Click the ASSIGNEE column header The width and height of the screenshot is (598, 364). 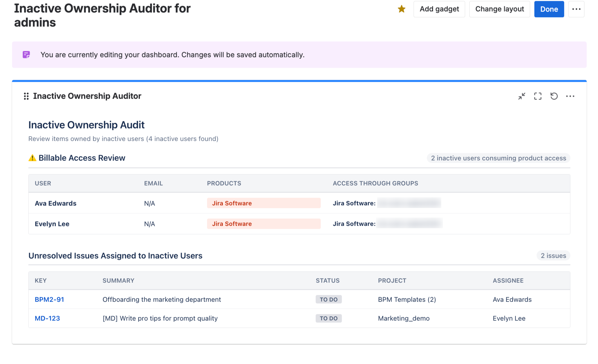point(508,281)
